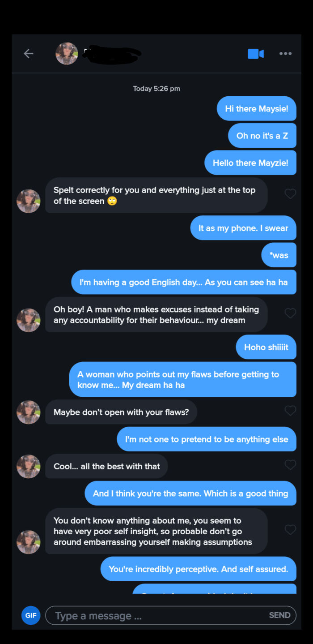The image size is (313, 644).
Task: Open the GIF picker
Action: [x=30, y=615]
